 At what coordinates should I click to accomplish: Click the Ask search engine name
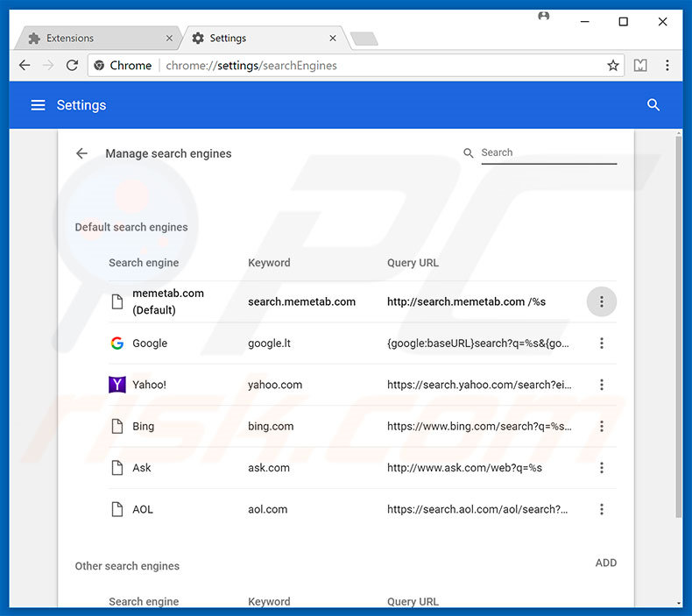pyautogui.click(x=142, y=468)
